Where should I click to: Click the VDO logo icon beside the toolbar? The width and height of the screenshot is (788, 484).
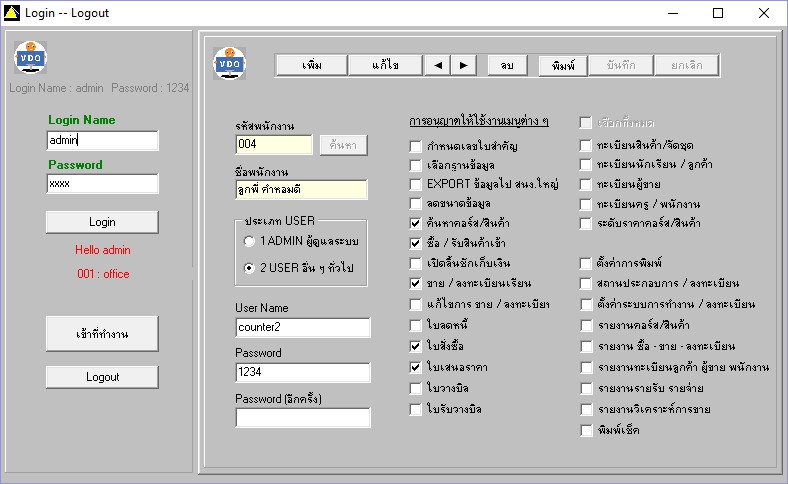tap(229, 63)
